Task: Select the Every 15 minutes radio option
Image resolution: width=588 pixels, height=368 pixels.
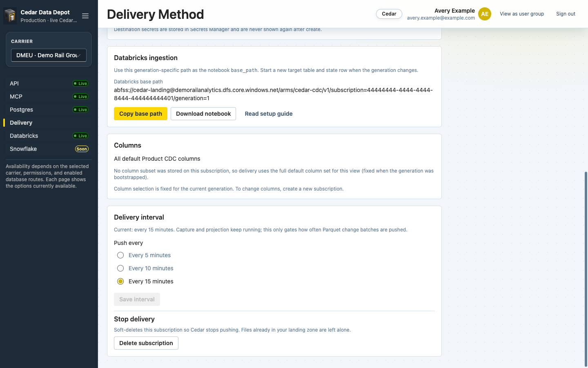Action: [x=120, y=281]
